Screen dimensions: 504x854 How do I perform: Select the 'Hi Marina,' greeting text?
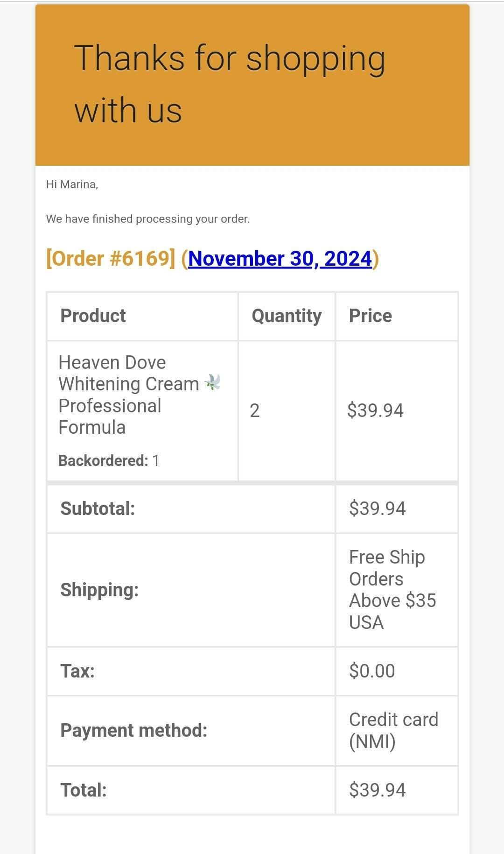pos(72,184)
